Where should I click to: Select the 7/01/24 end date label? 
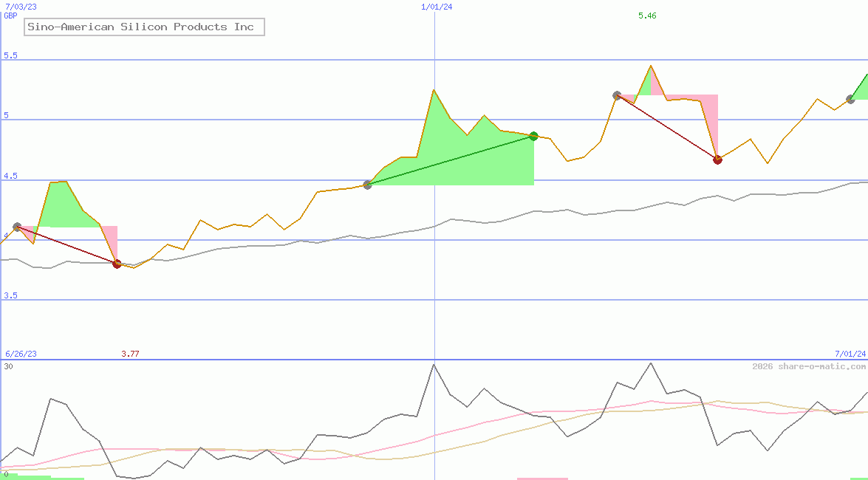pyautogui.click(x=850, y=354)
